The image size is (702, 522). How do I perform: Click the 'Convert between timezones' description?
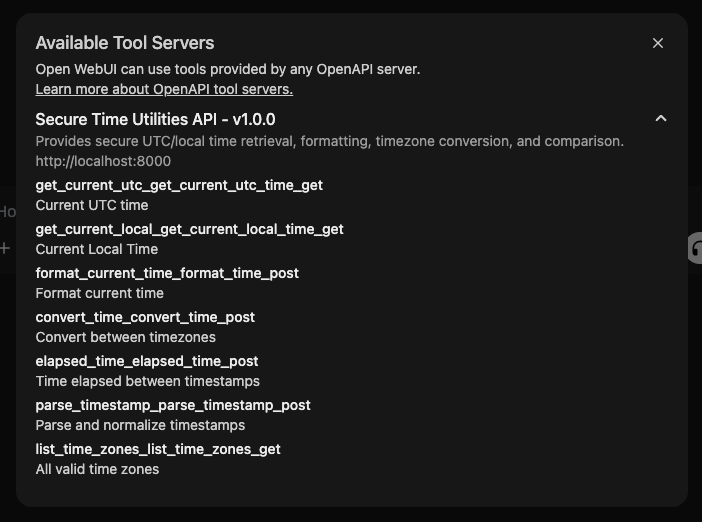(x=126, y=337)
